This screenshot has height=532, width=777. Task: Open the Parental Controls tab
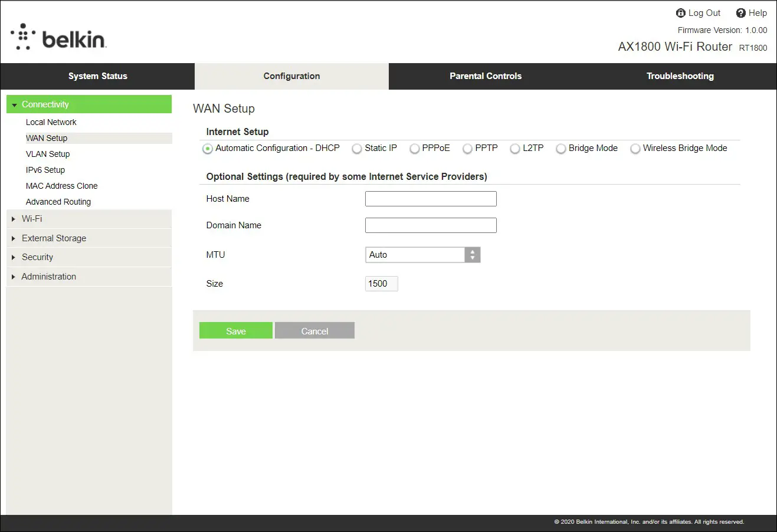pyautogui.click(x=486, y=76)
